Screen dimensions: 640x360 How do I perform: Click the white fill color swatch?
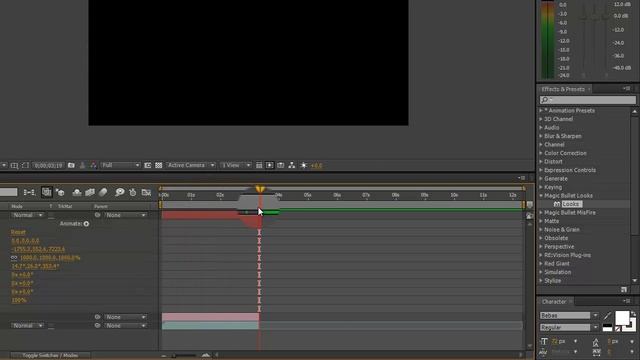(622, 318)
